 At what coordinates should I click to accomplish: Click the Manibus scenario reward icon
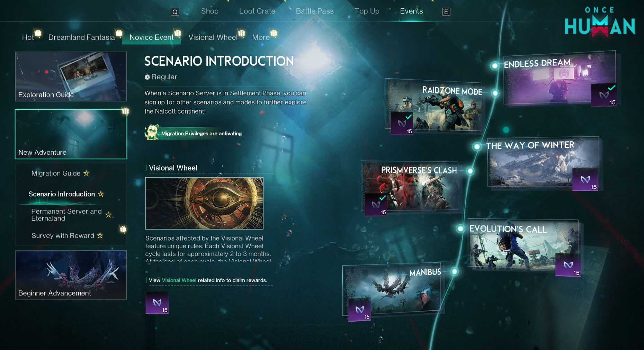point(359,309)
